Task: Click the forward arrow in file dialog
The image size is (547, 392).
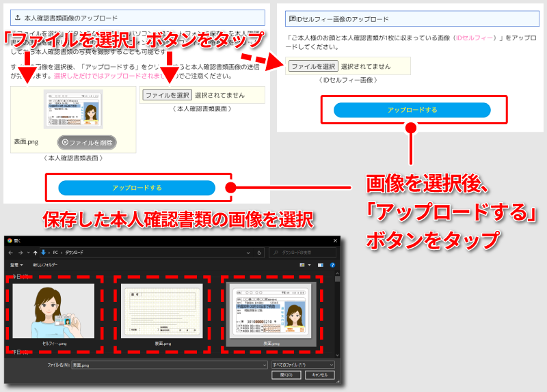Action: pos(20,252)
